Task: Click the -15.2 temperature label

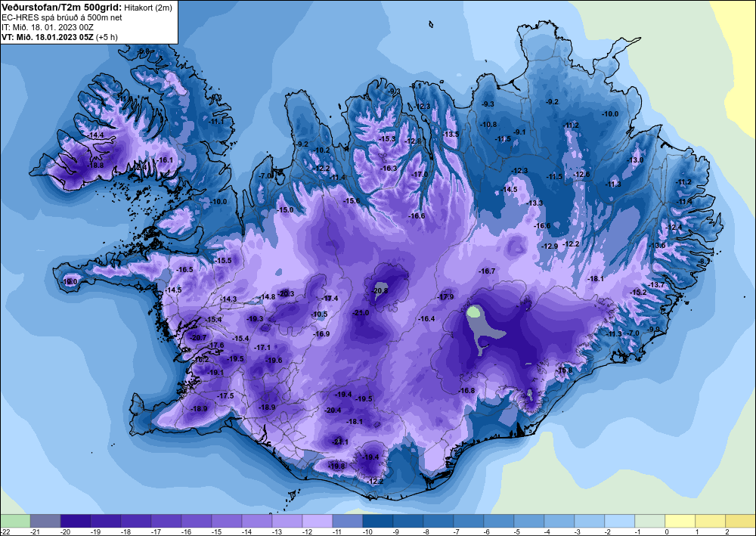Action: [x=638, y=293]
